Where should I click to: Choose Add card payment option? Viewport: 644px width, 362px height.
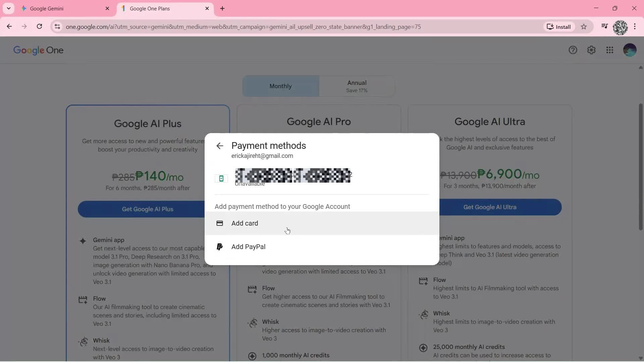[245, 223]
